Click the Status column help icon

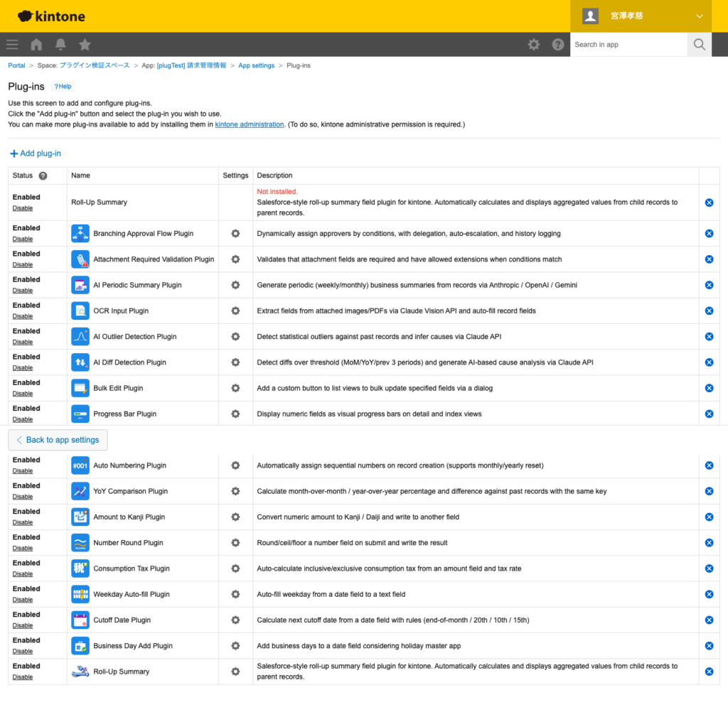click(x=43, y=176)
